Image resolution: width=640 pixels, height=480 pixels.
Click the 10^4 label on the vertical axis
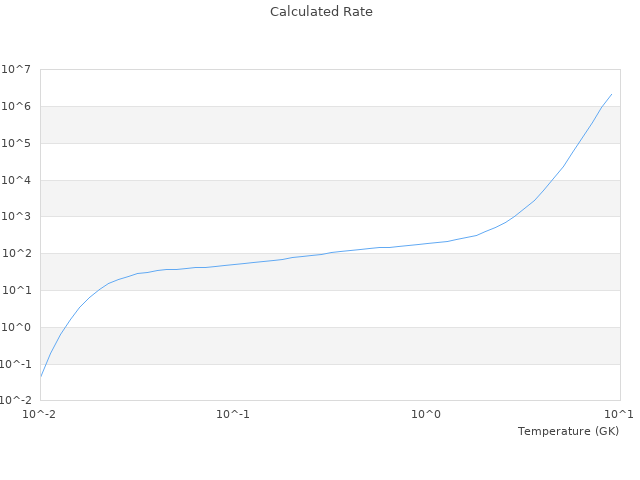(x=17, y=181)
